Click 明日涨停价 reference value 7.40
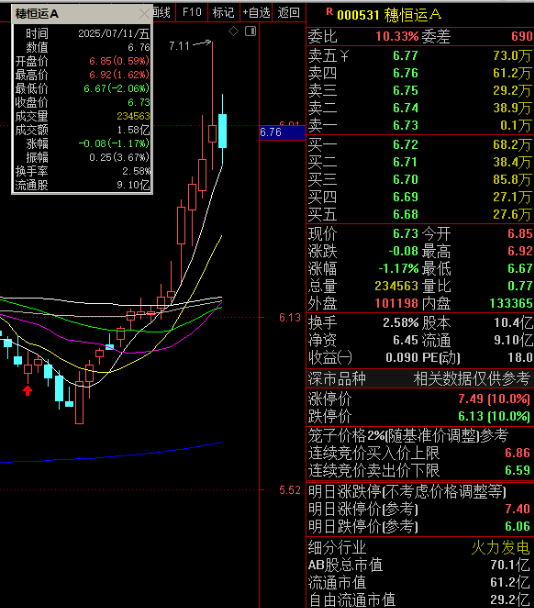534x608 pixels. click(517, 509)
